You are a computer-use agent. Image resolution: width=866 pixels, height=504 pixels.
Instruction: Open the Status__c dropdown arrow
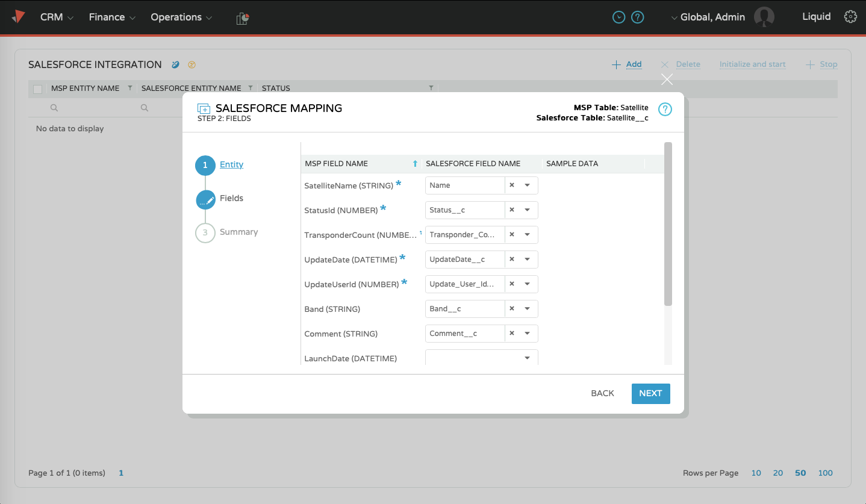point(528,210)
